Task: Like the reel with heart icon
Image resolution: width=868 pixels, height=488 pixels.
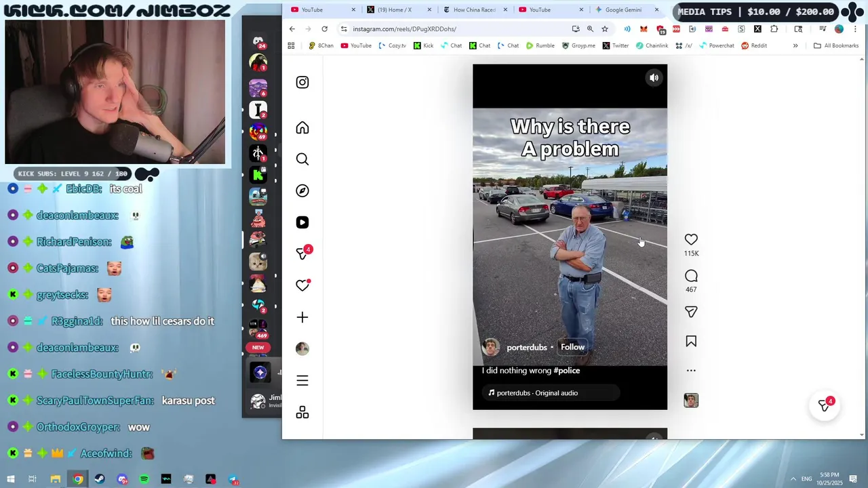Action: click(691, 239)
